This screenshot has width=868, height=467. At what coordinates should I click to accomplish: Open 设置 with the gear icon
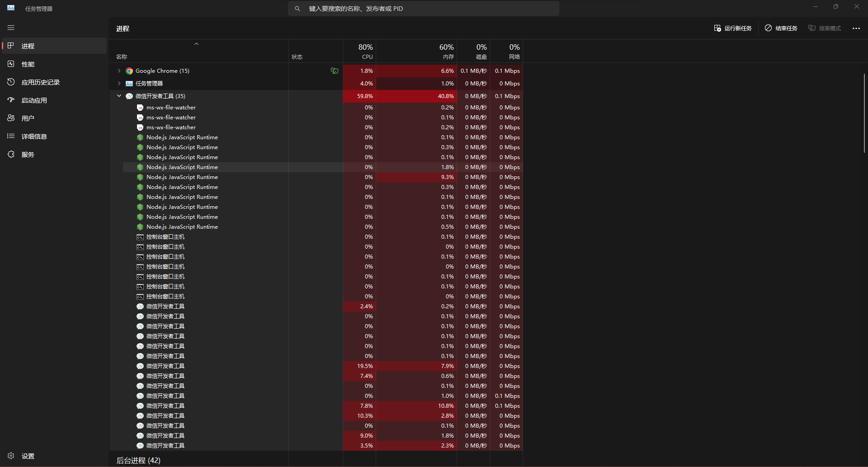[x=11, y=456]
